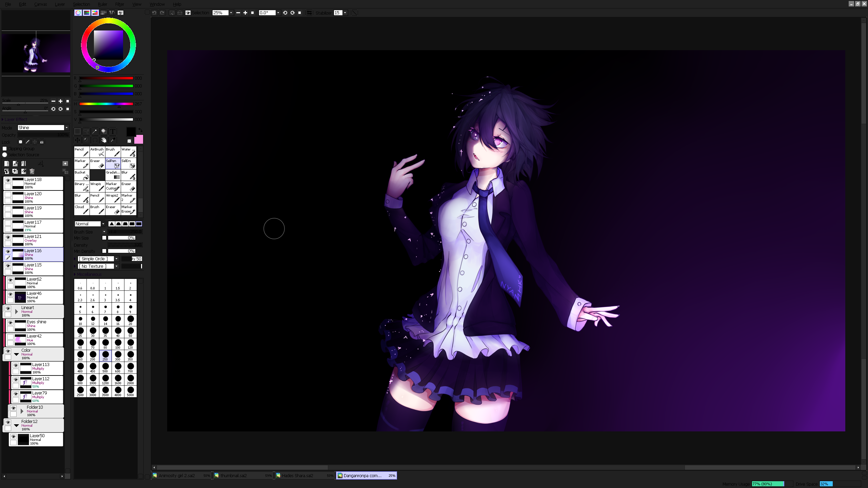Delete layer with trash icon
This screenshot has width=868, height=488.
click(x=32, y=171)
